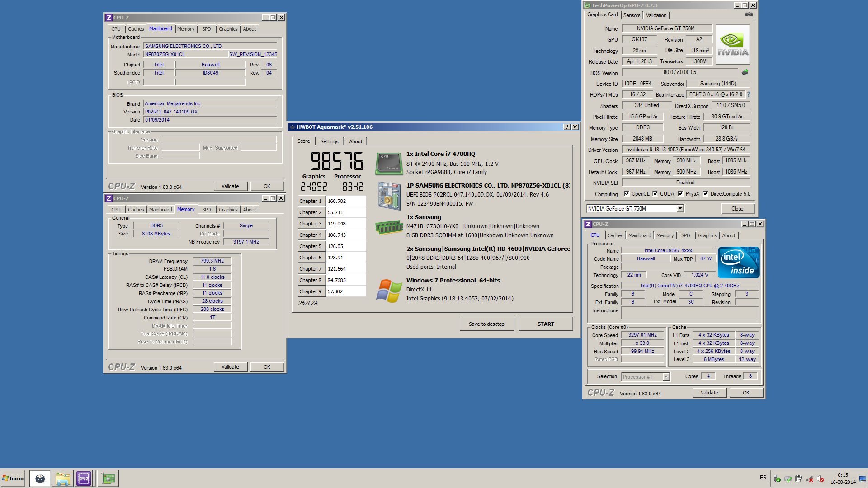Image resolution: width=868 pixels, height=488 pixels.
Task: Click the Intel inside logo in CPU-Z
Action: coord(739,263)
